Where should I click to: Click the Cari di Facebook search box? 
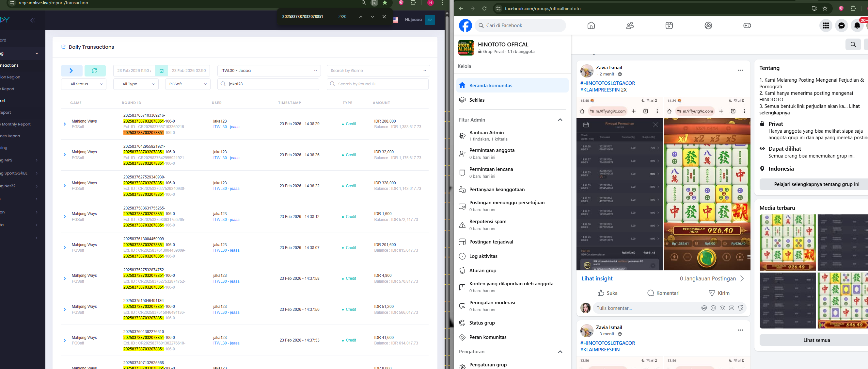[520, 25]
